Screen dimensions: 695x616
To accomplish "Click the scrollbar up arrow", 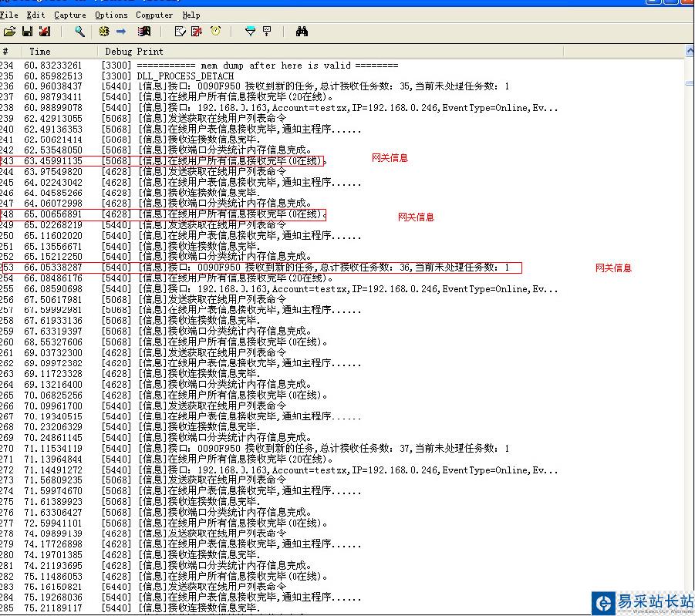I will [690, 52].
